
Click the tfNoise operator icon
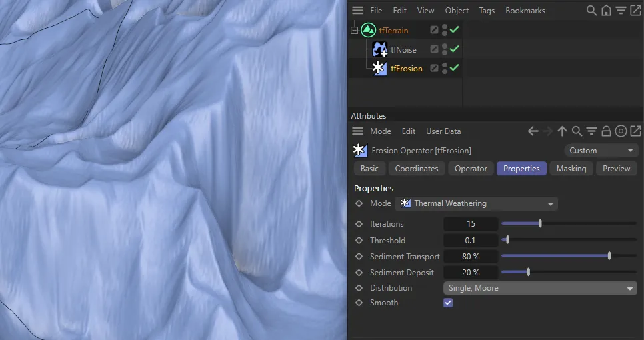(x=379, y=49)
